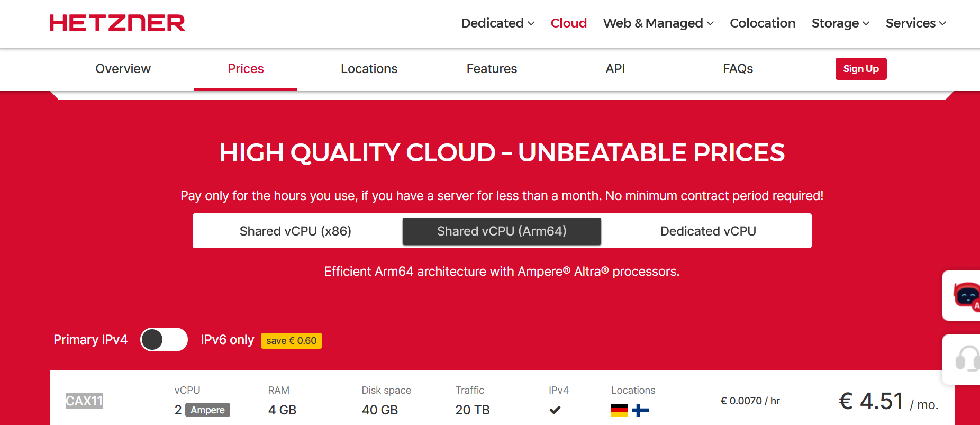Click the Sign Up button
Viewport: 980px width, 425px height.
(861, 69)
